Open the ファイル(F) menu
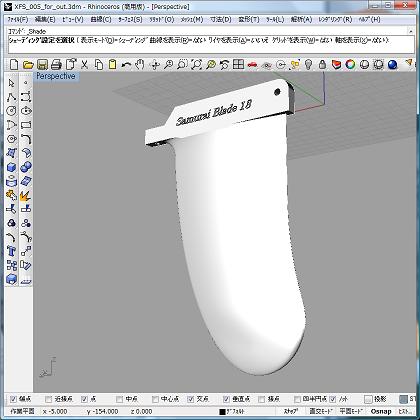 pyautogui.click(x=18, y=20)
